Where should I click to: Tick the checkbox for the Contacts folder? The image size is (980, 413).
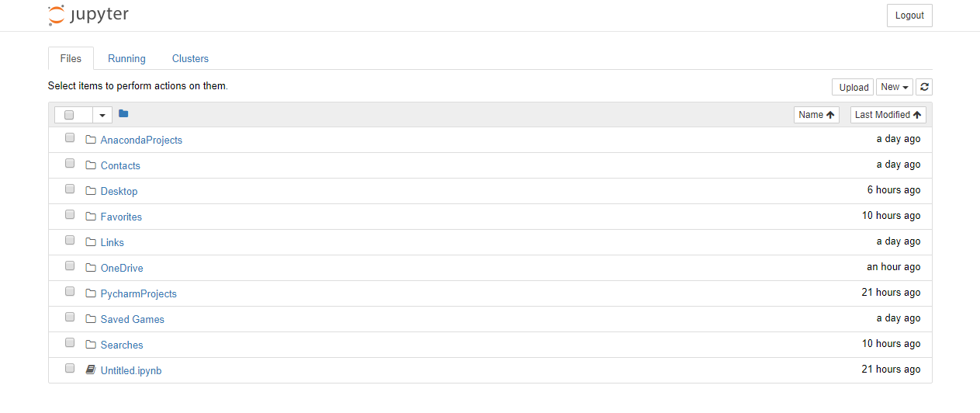click(x=70, y=164)
